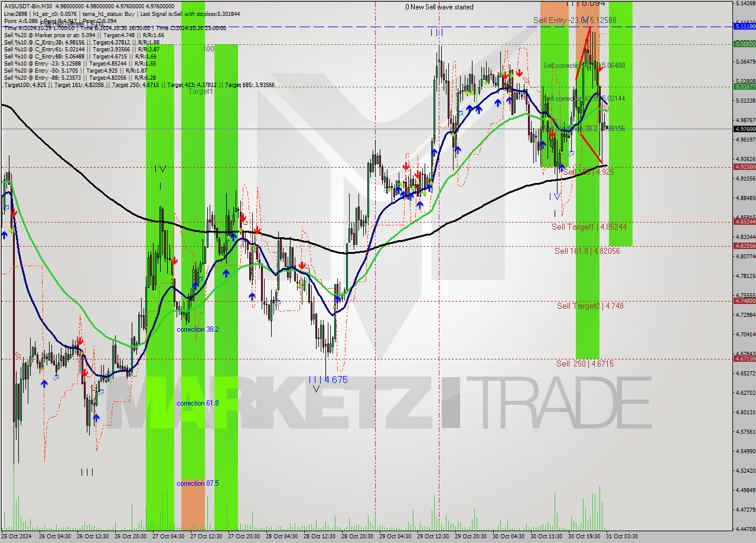Screen dimensions: 756x543
Task: Click the '30 Oct 19:30' time label
Action: pyautogui.click(x=585, y=537)
